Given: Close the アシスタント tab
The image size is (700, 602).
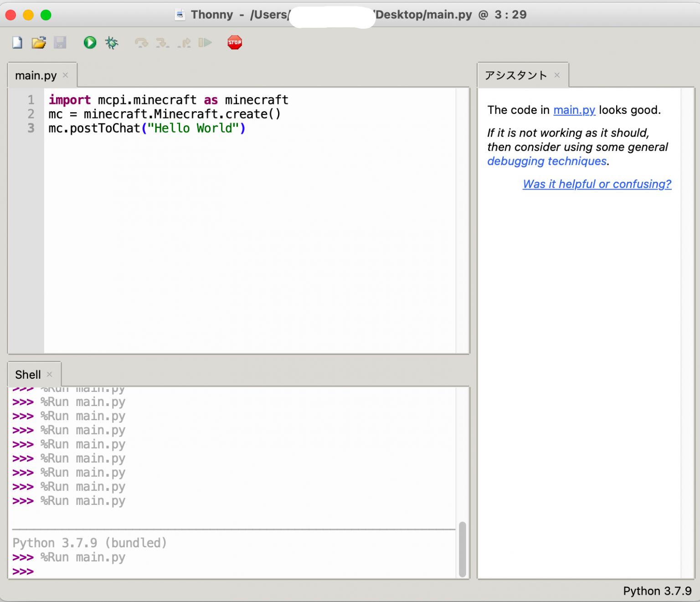Looking at the screenshot, I should (x=557, y=75).
